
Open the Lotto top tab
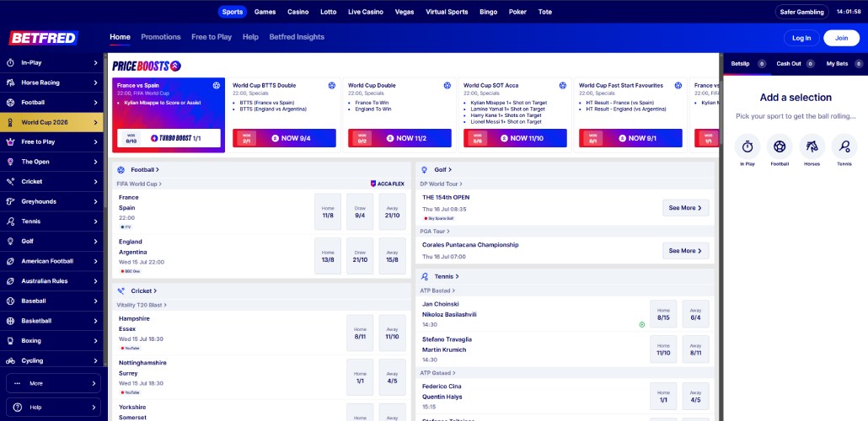coord(329,12)
